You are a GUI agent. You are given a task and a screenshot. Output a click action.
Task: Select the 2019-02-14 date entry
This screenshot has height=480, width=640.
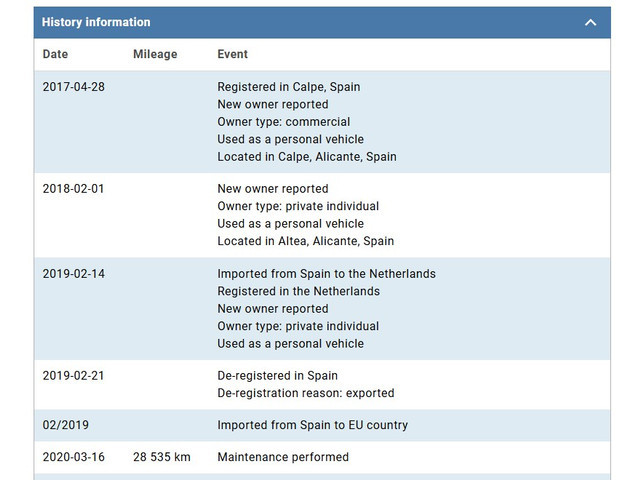click(x=73, y=274)
